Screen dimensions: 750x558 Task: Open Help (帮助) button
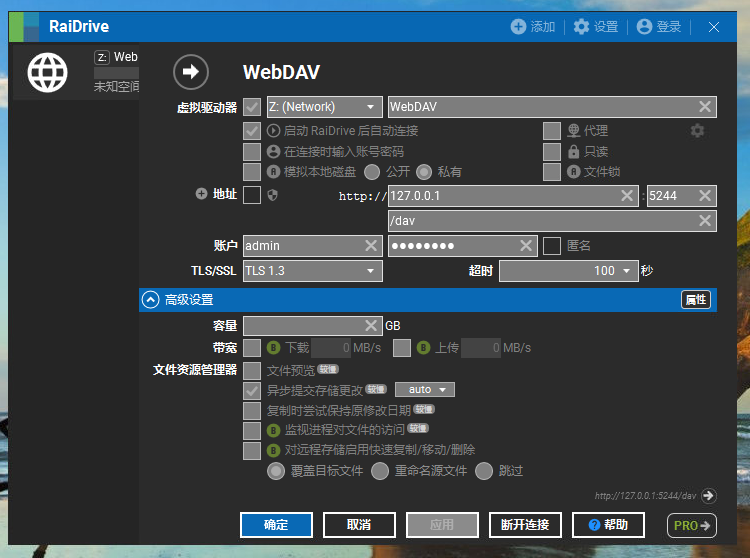point(608,525)
